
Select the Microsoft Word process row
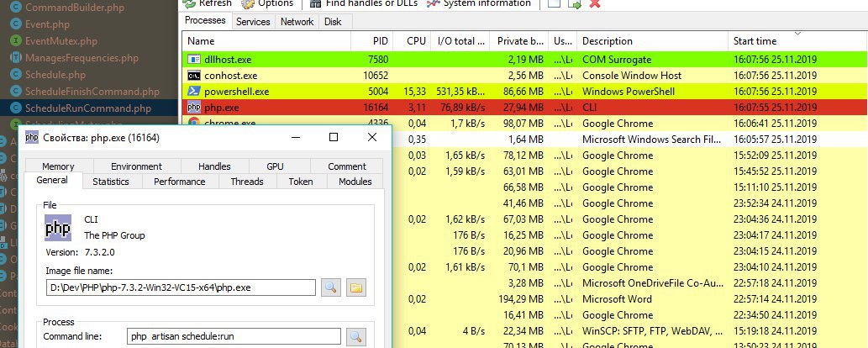tap(629, 299)
